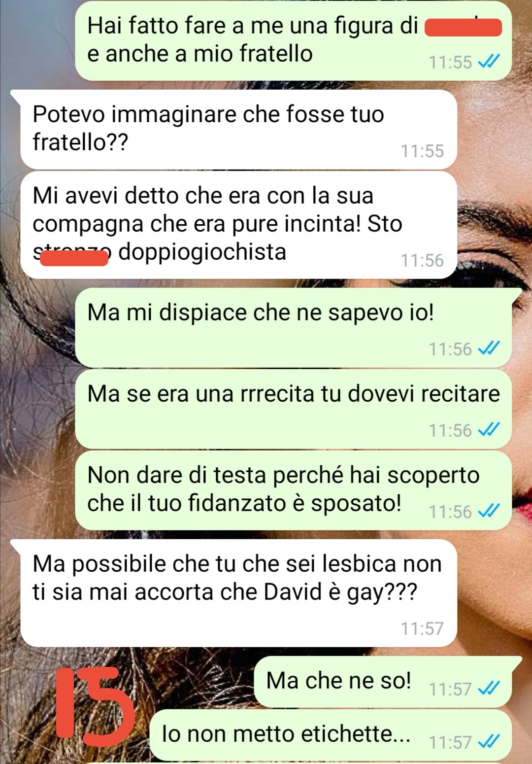Select message about 'il tuo fidanzato è sposato'

tap(294, 490)
